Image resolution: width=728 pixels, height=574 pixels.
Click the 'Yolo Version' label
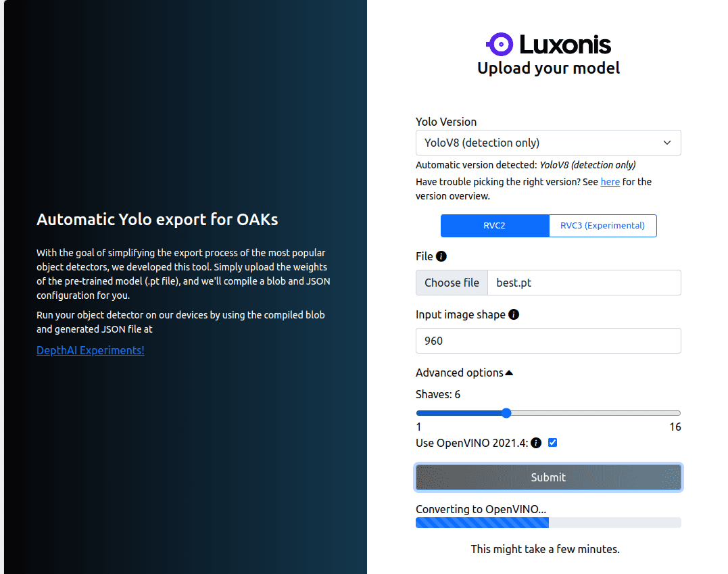point(446,122)
